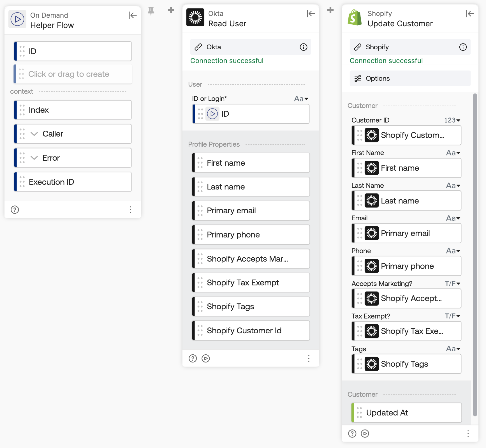Open First Name text type dropdown
The image size is (486, 448).
[453, 153]
